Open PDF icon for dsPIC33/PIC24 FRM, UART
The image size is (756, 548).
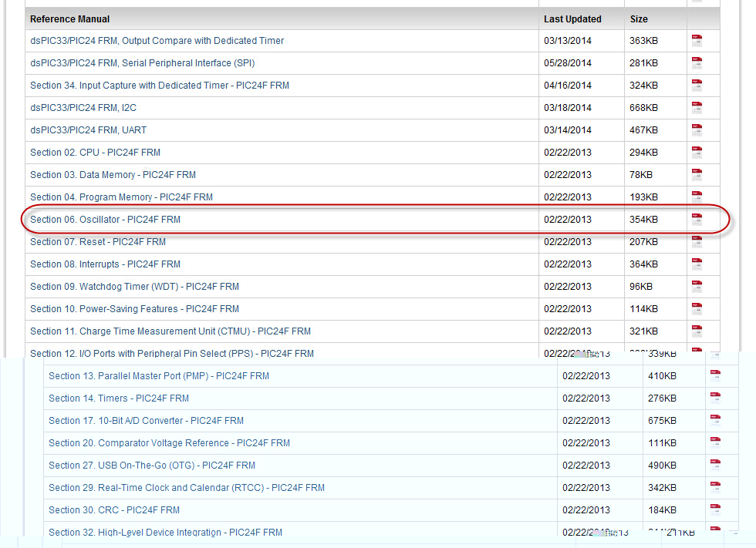(697, 130)
